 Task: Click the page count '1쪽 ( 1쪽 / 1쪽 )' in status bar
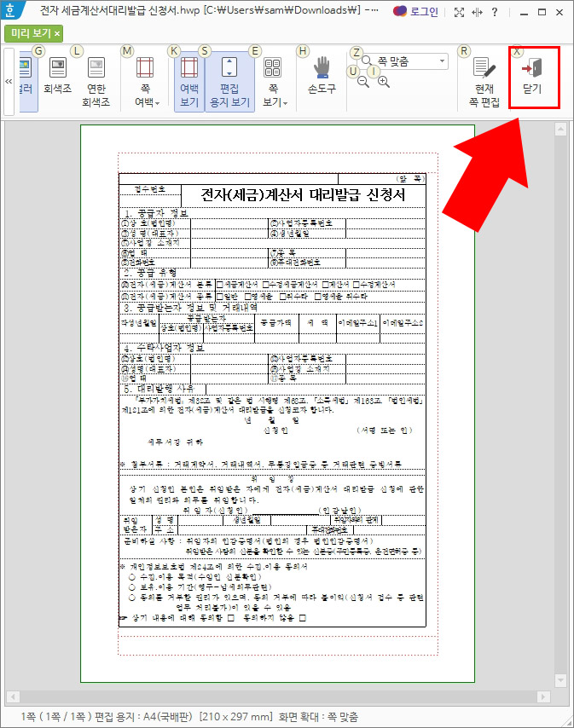pos(56,716)
